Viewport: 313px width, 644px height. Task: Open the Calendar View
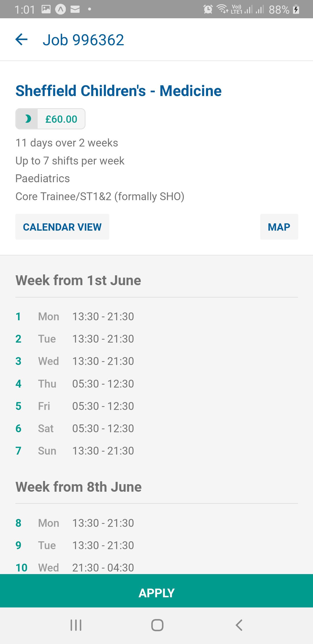(62, 227)
